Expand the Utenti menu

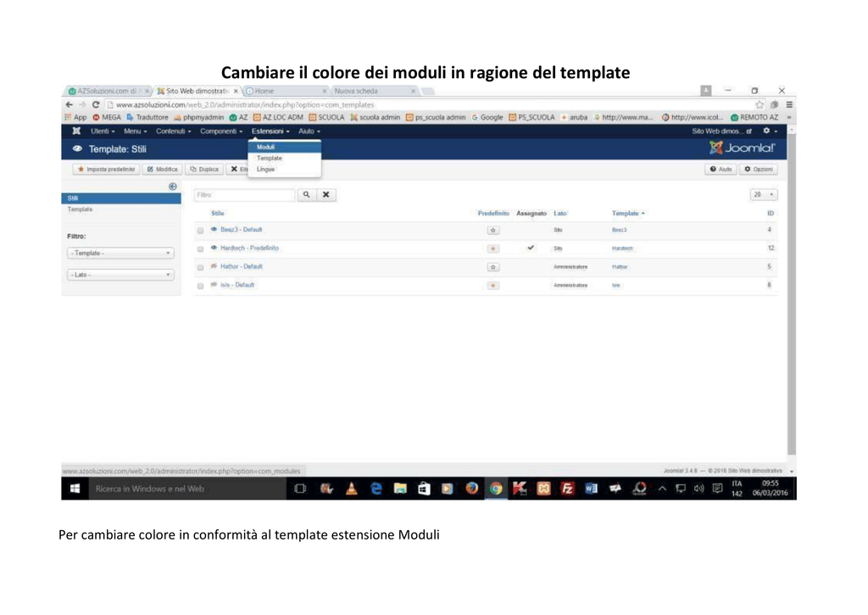[x=103, y=131]
